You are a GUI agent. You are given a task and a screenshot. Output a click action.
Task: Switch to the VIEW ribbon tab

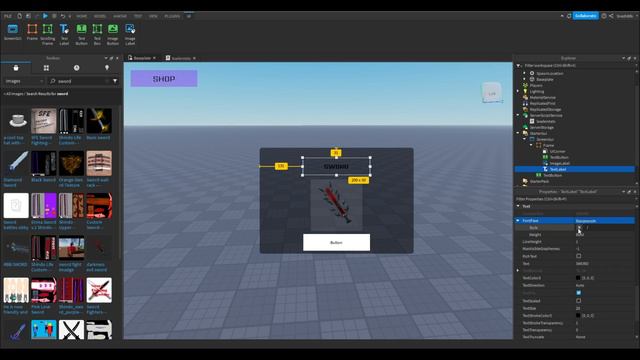tap(153, 16)
